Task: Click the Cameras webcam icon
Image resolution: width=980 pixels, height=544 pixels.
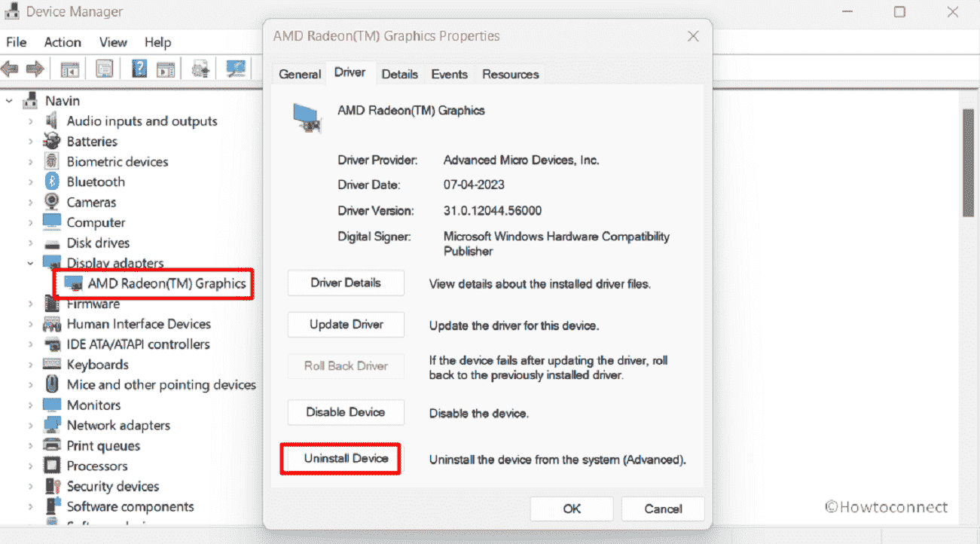Action: coord(52,202)
